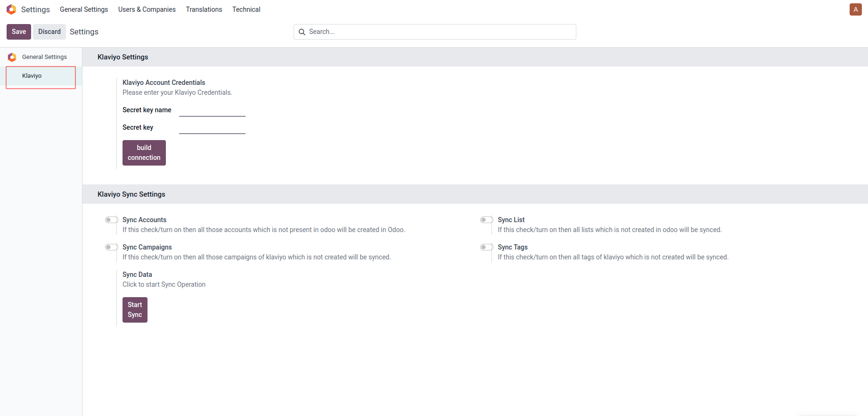Screen dimensions: 868x416
Task: Click the Sync Data label
Action: (137, 275)
